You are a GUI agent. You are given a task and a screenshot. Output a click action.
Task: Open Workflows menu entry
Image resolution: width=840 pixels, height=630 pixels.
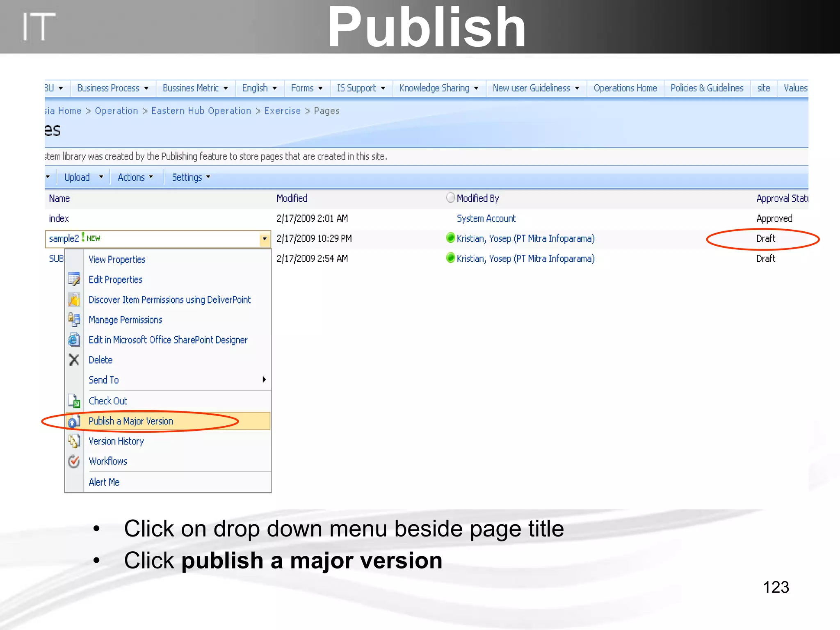[x=108, y=461]
